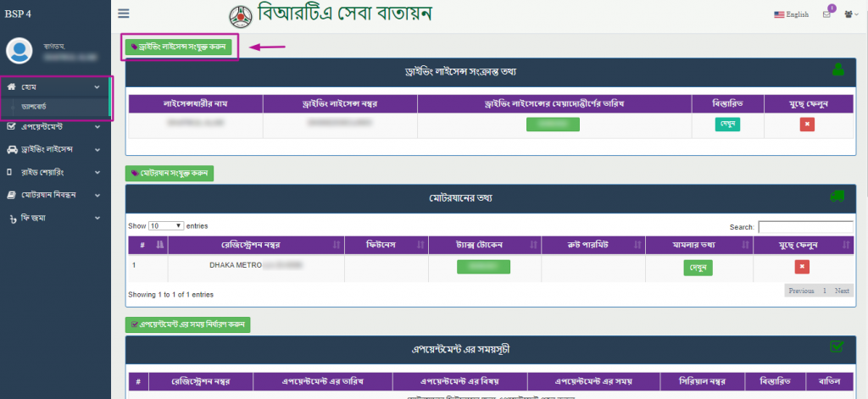Click the BRTA logo in header

point(241,15)
